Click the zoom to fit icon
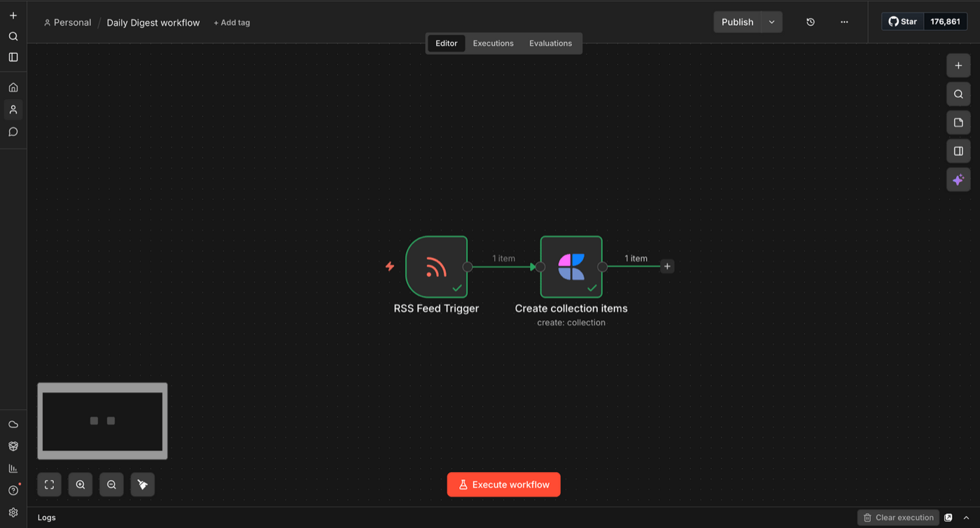Screen dimensions: 980x528 click(48, 484)
